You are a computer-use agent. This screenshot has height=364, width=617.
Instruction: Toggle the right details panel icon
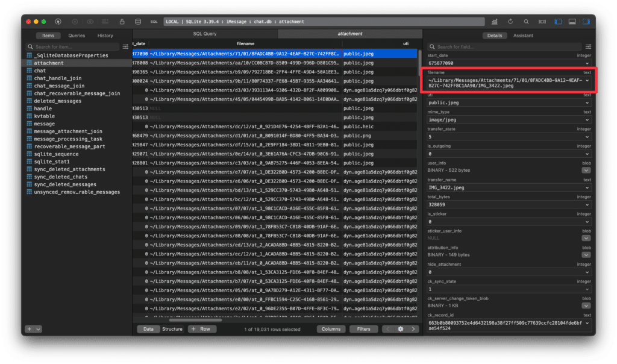click(587, 20)
